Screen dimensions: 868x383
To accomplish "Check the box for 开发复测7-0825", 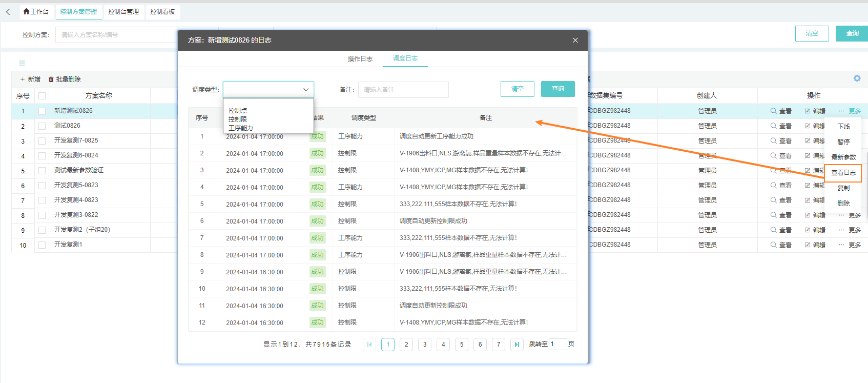I will (x=42, y=140).
